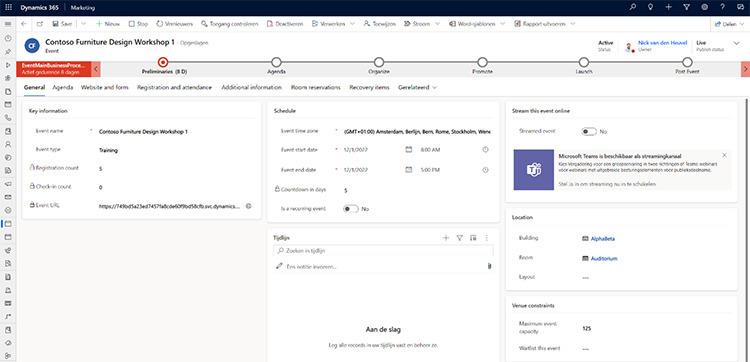
Task: Expand the Verwerken dropdown menu
Action: point(353,24)
